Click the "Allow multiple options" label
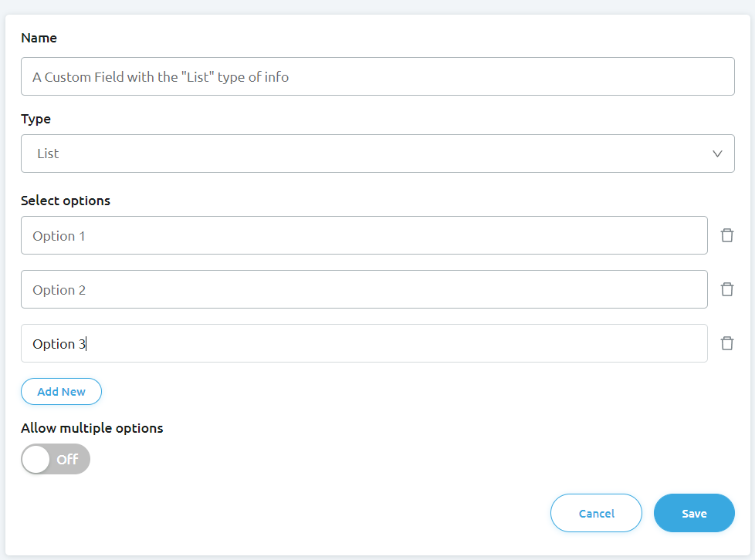This screenshot has width=755, height=560. click(92, 428)
